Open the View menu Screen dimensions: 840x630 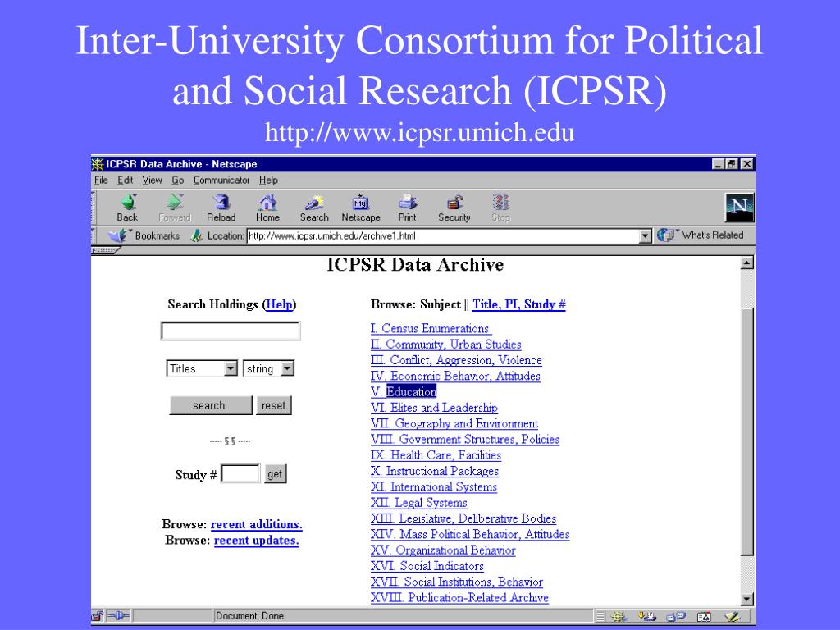click(x=152, y=180)
